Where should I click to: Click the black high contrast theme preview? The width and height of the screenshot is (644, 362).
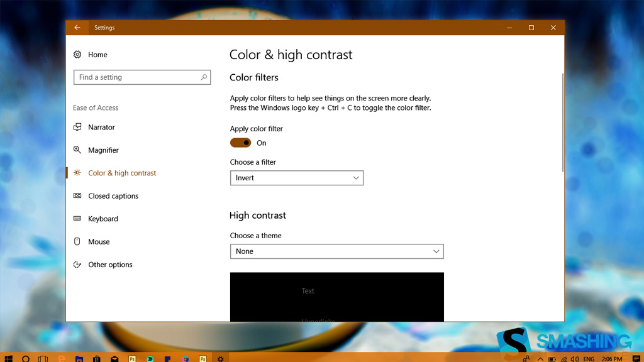[x=337, y=297]
